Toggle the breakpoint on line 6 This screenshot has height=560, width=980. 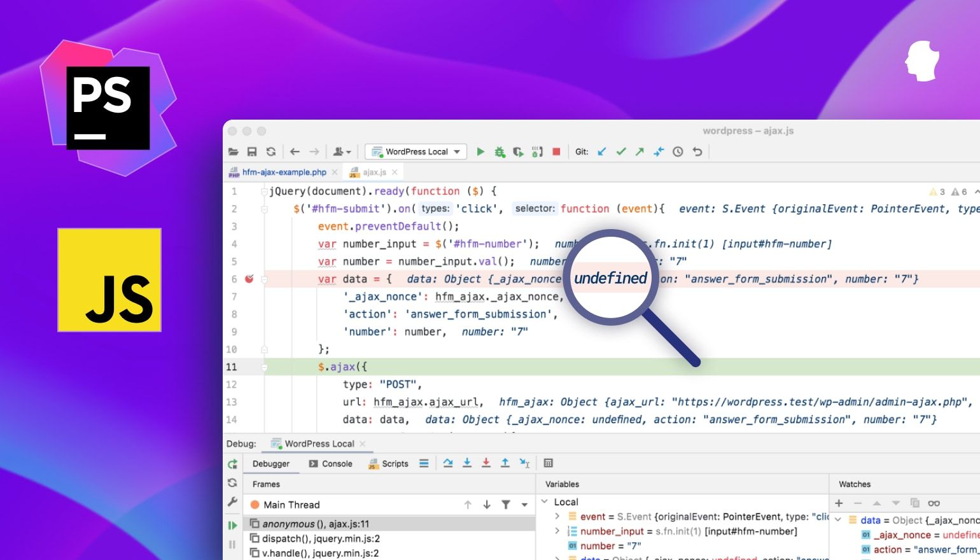click(x=249, y=278)
